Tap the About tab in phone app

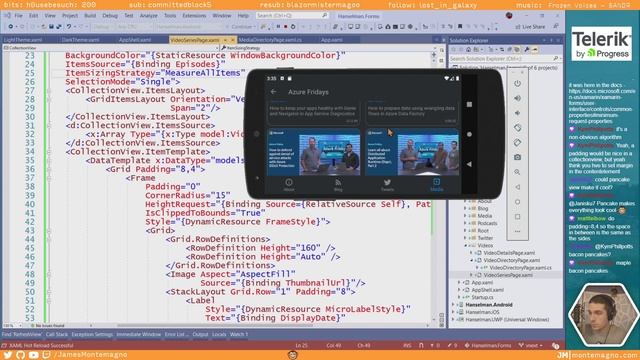tap(289, 185)
